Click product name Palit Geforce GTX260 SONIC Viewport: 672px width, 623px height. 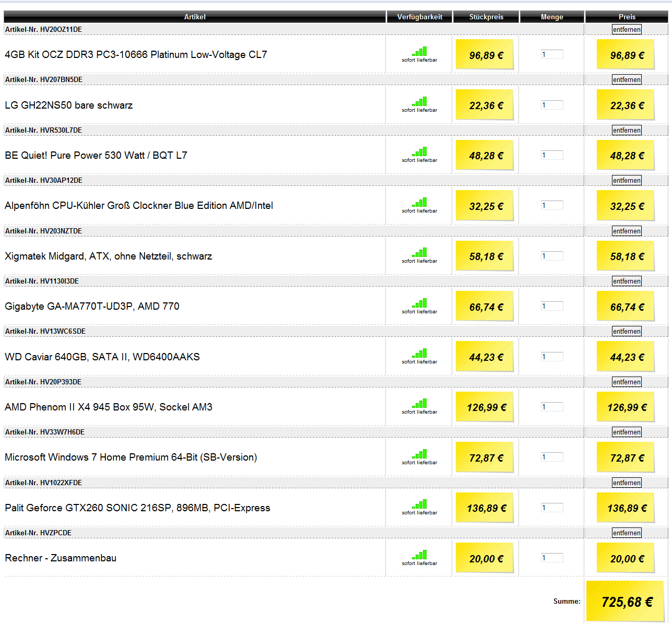138,508
